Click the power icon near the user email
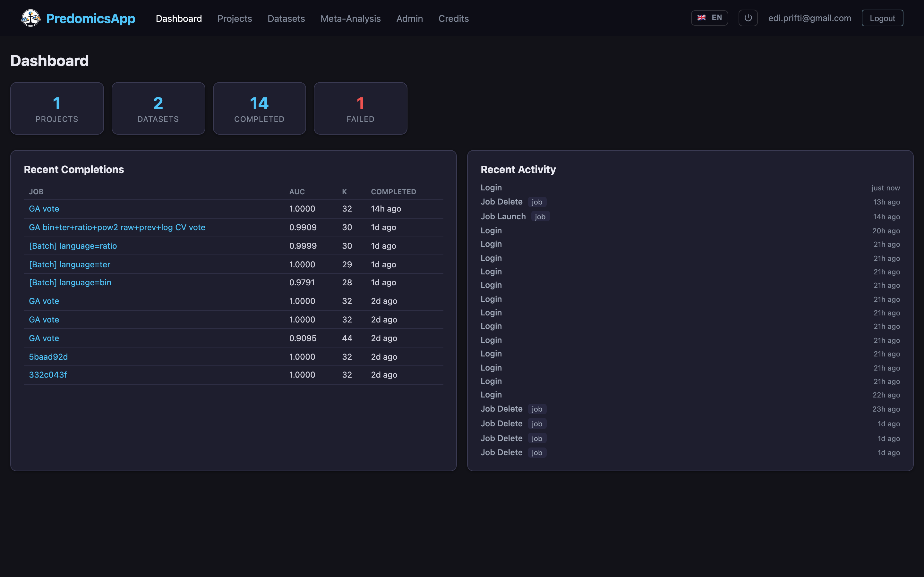The width and height of the screenshot is (924, 577). pos(748,18)
